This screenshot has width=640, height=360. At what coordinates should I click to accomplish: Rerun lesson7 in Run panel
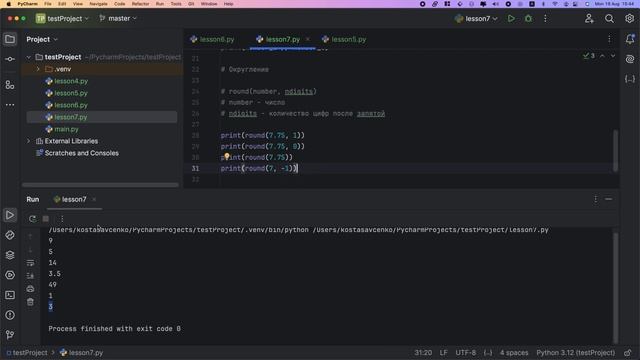point(32,219)
